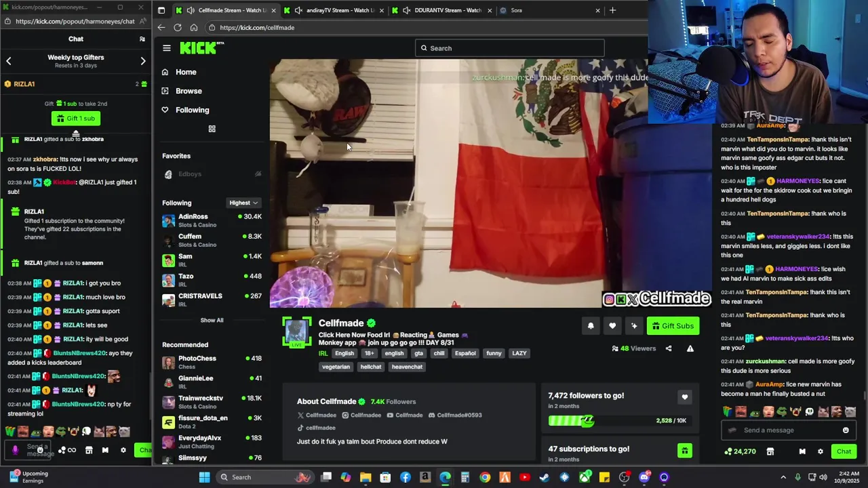Click Cellfmade channel avatar with LIVE badge
This screenshot has height=488, width=868.
click(x=296, y=332)
